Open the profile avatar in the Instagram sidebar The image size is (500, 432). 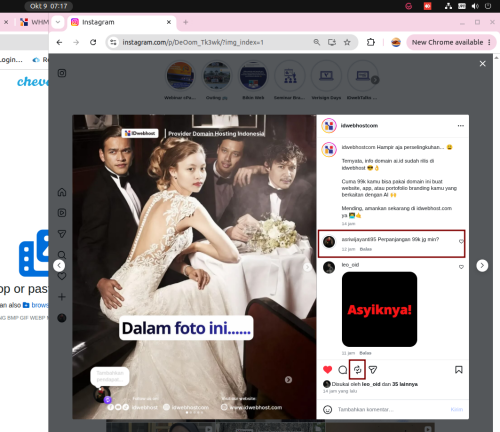(62, 318)
